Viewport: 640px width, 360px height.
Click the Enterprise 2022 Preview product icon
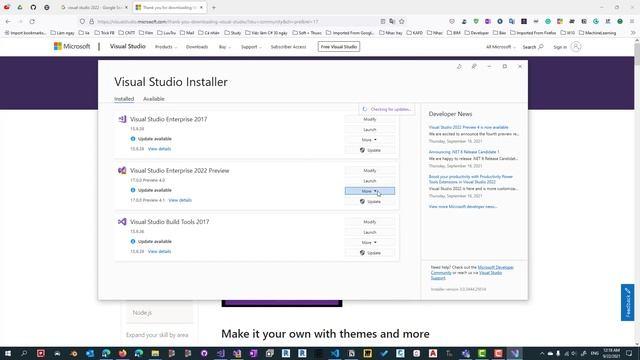pyautogui.click(x=122, y=171)
